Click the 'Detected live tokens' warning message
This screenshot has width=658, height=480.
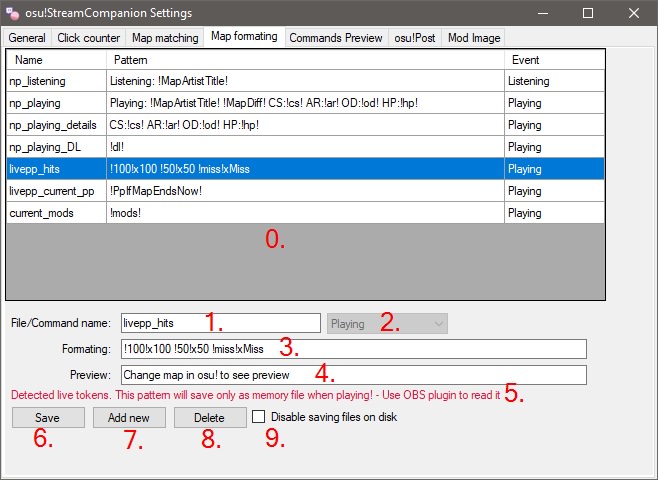tap(256, 395)
